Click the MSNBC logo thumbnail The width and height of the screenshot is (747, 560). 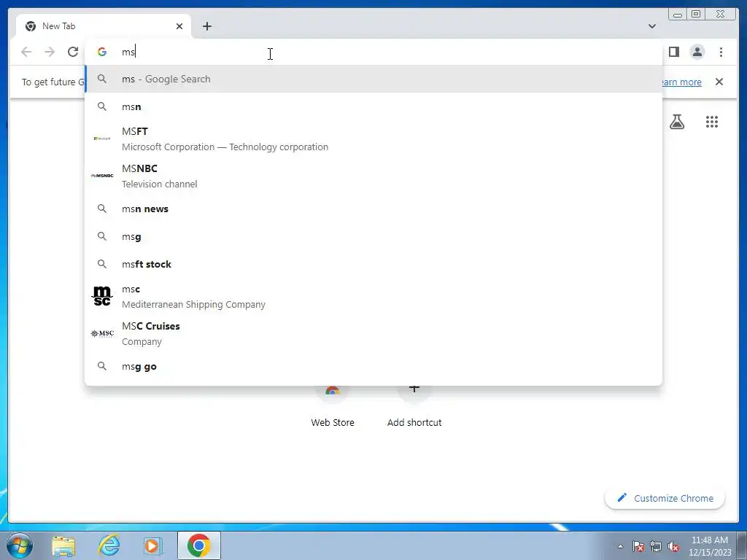[102, 176]
